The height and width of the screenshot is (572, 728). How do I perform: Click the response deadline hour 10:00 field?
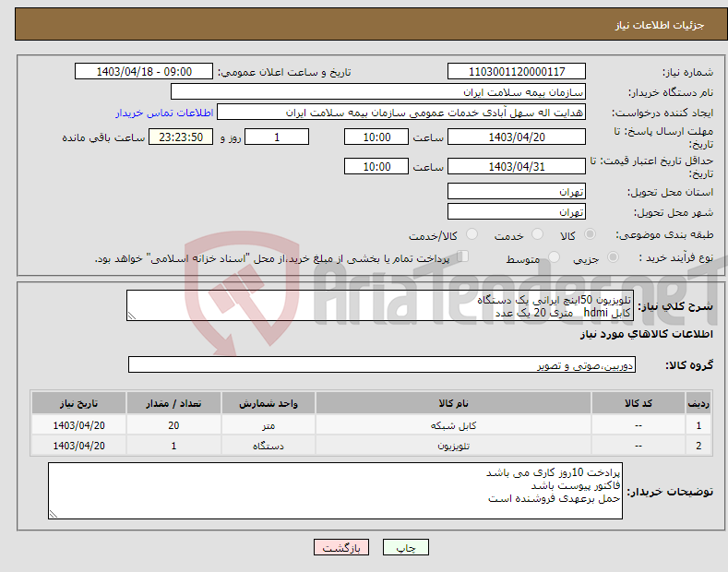(376, 137)
